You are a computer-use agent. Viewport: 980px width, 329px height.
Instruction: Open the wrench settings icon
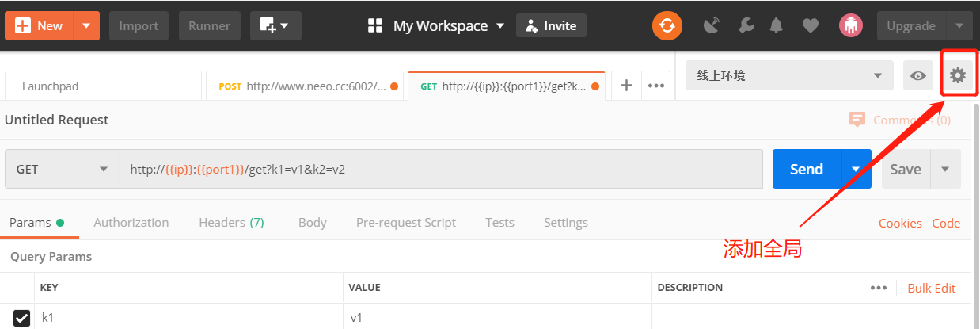[x=746, y=25]
